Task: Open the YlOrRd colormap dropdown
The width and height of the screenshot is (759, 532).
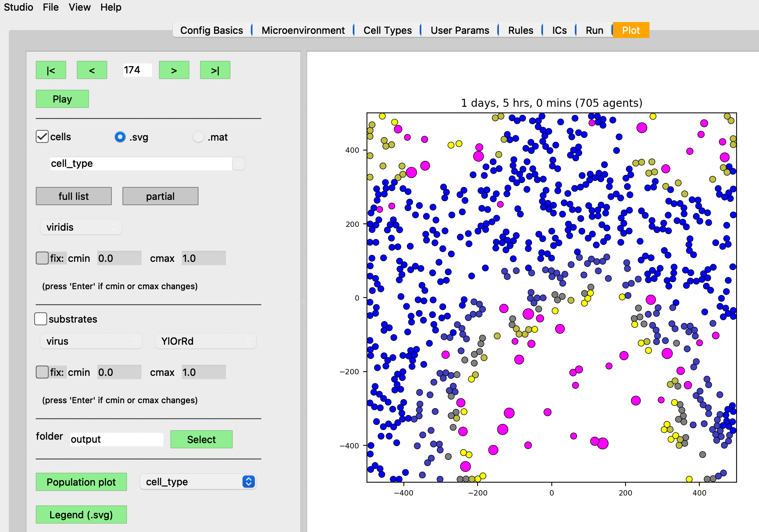Action: (x=206, y=341)
